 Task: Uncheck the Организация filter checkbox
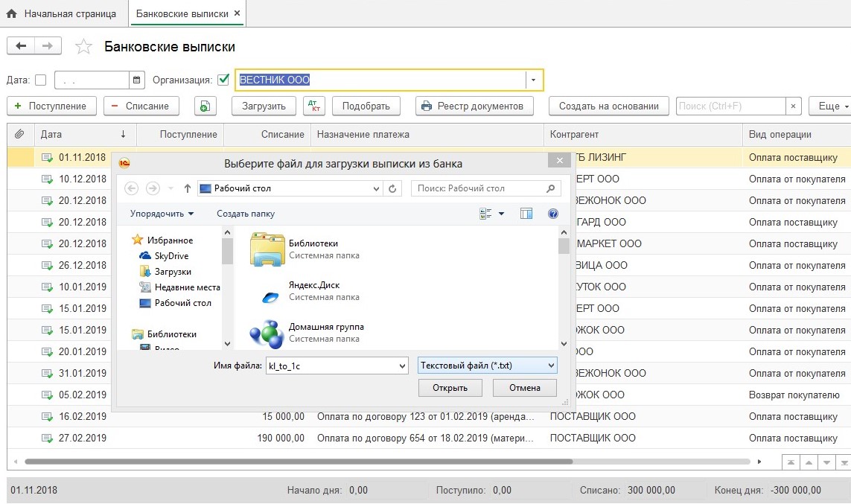click(x=223, y=80)
